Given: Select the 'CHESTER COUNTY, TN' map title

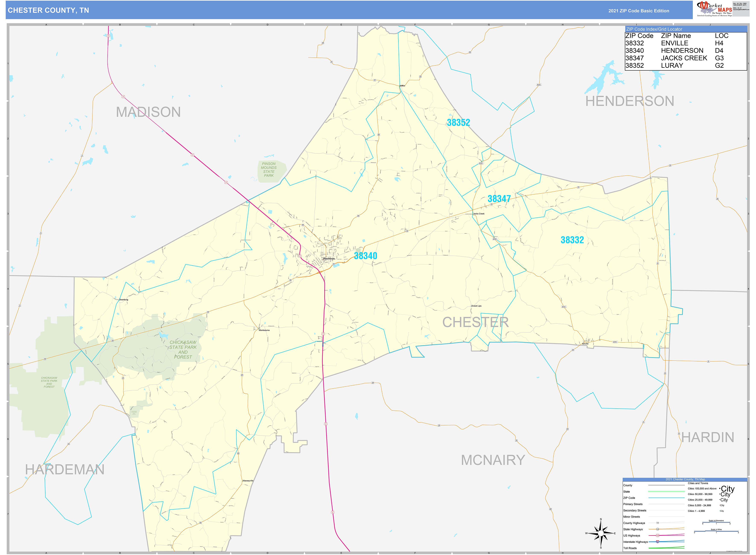Looking at the screenshot, I should [x=48, y=10].
